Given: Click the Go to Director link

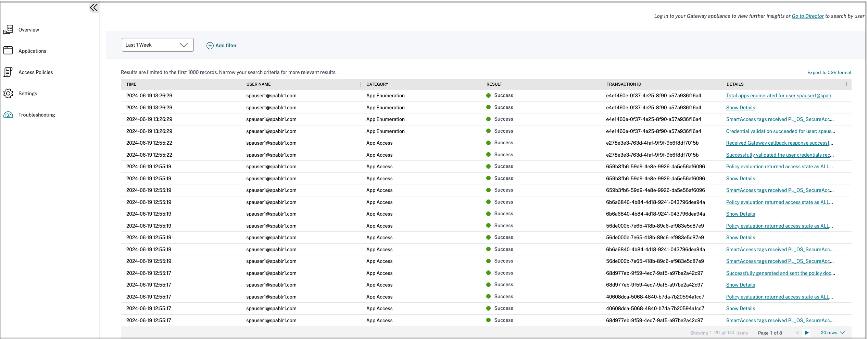Looking at the screenshot, I should 807,16.
